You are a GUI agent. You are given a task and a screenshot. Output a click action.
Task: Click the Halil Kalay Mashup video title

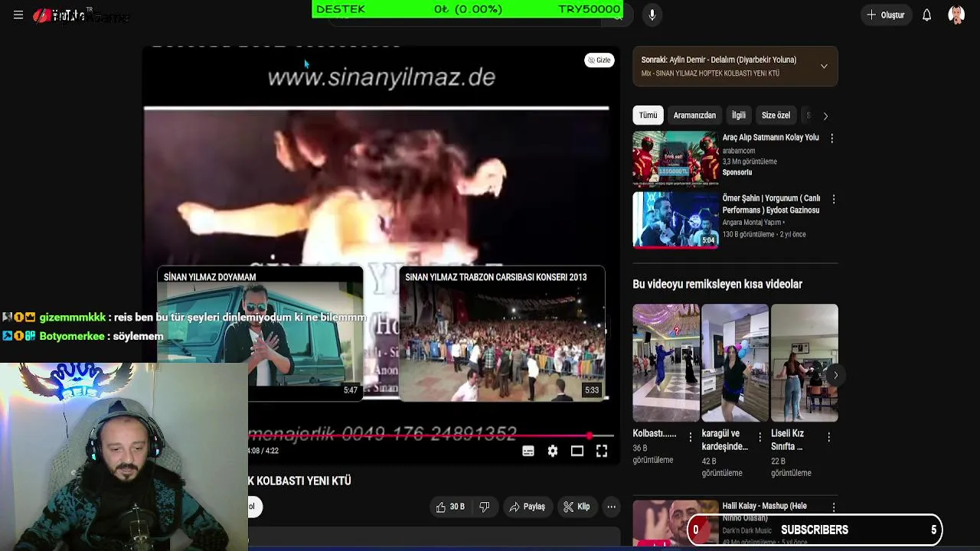[764, 511]
